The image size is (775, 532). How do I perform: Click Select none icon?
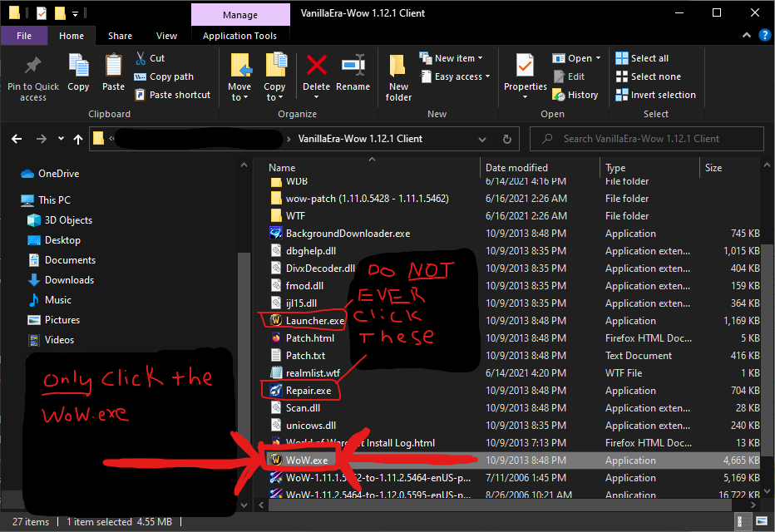click(x=622, y=76)
